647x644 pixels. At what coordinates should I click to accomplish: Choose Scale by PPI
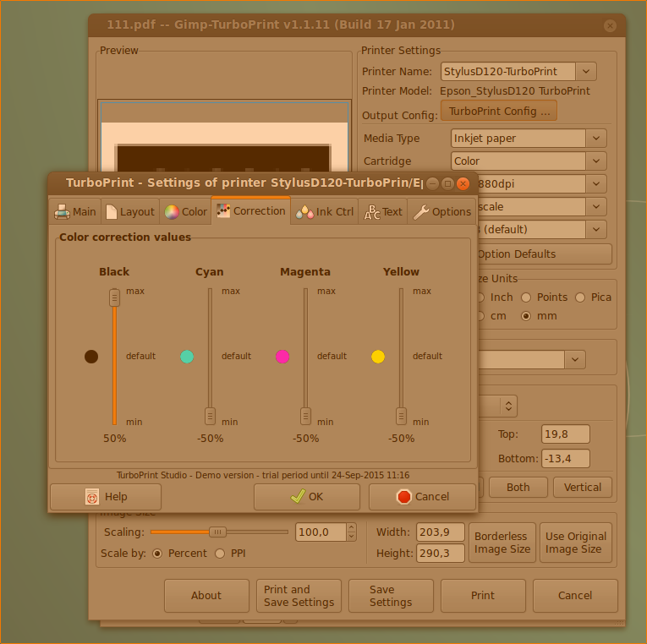point(220,554)
